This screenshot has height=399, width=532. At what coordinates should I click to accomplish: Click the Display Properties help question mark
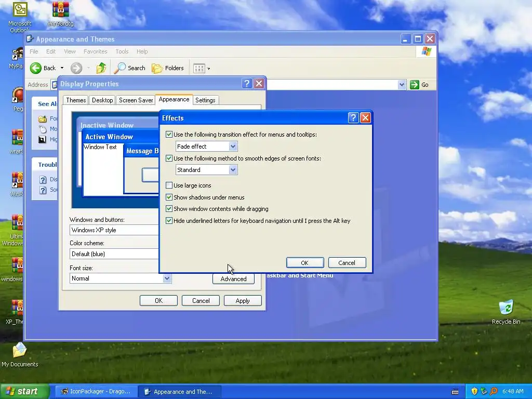click(247, 84)
